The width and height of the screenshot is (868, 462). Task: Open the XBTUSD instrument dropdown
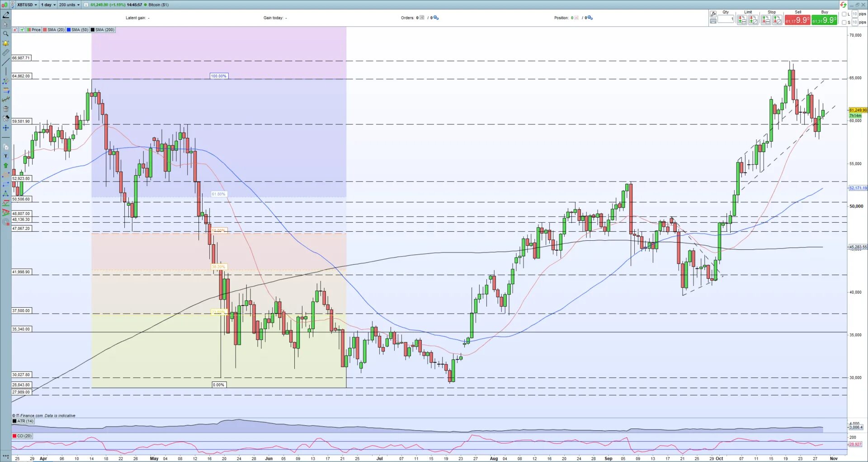pos(27,5)
